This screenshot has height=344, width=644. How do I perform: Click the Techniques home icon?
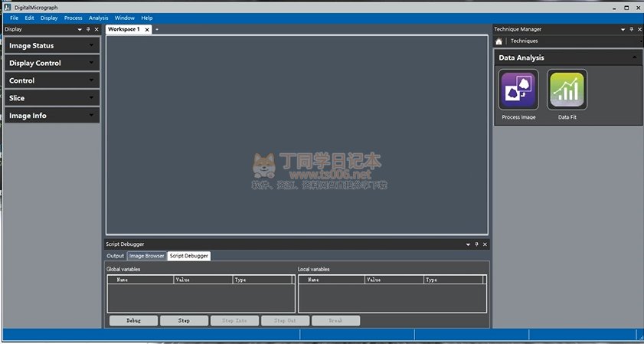499,41
